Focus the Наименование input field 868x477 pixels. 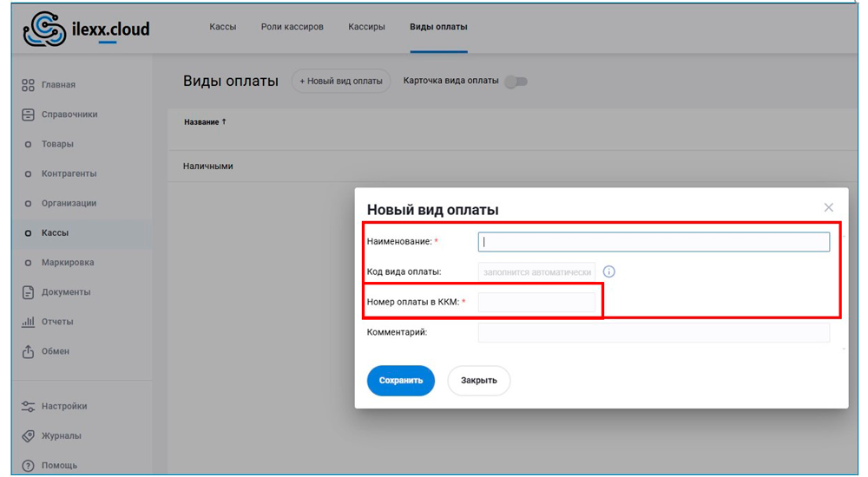click(654, 242)
